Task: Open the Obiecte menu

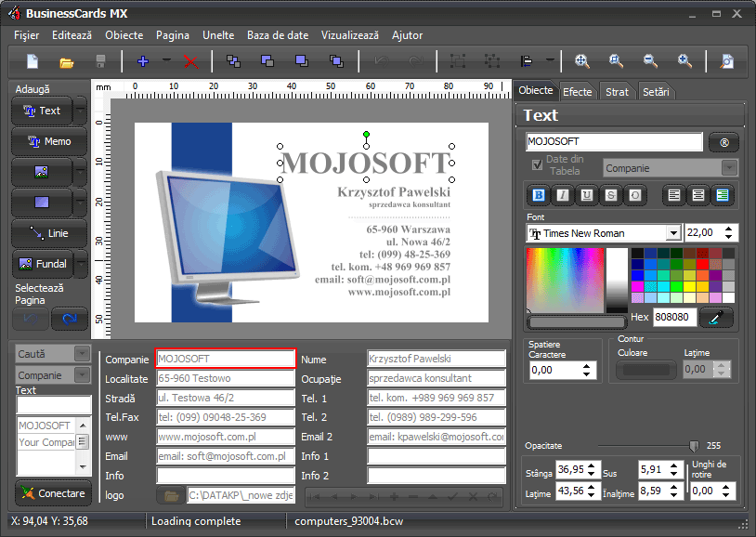Action: pyautogui.click(x=124, y=35)
